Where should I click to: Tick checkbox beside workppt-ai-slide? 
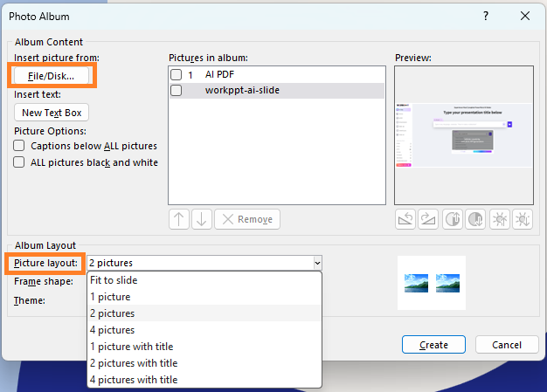click(177, 90)
